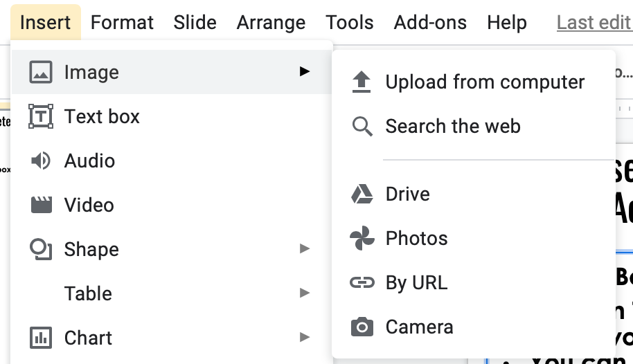This screenshot has height=364, width=633.
Task: Click the Text box icon
Action: coord(41,116)
